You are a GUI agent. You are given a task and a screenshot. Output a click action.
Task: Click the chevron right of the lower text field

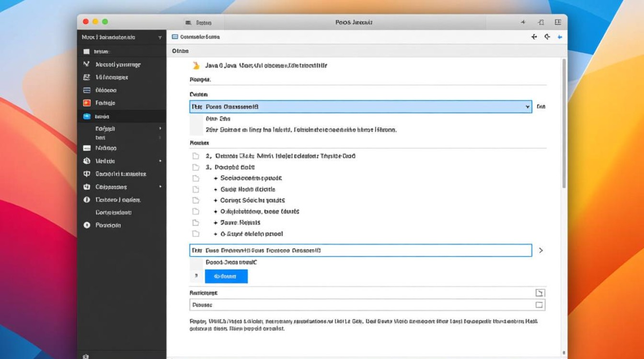pos(541,250)
